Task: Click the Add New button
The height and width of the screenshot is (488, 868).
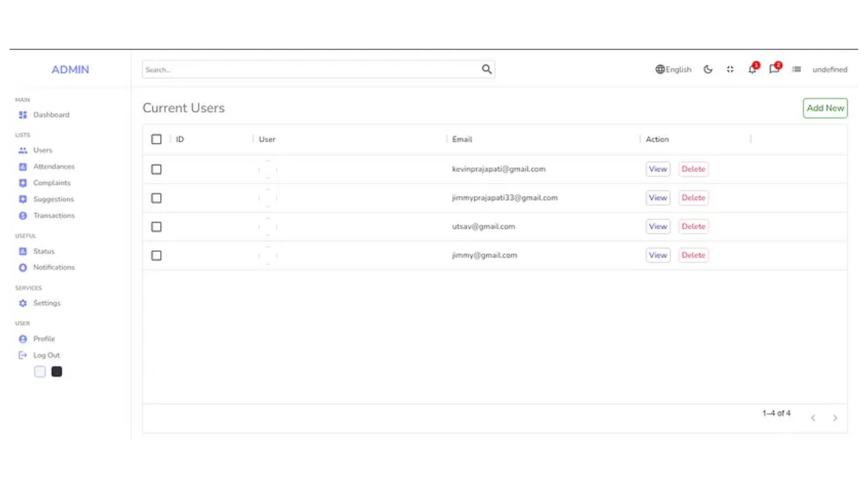Action: 825,108
